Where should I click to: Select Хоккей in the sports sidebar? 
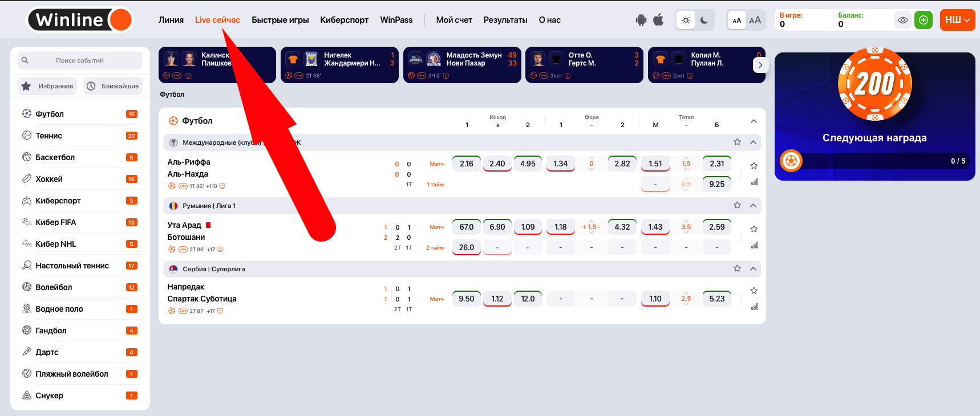pyautogui.click(x=49, y=179)
